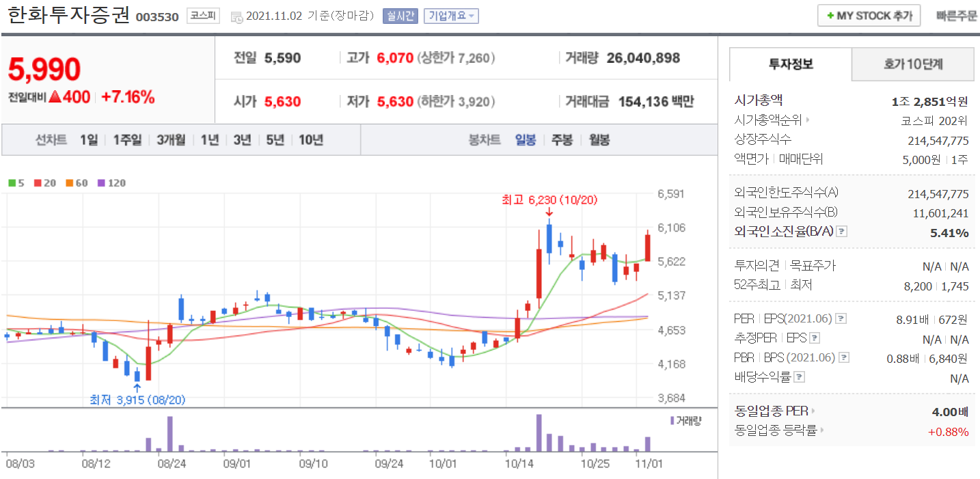Select the 3년 line chart period

(x=243, y=140)
